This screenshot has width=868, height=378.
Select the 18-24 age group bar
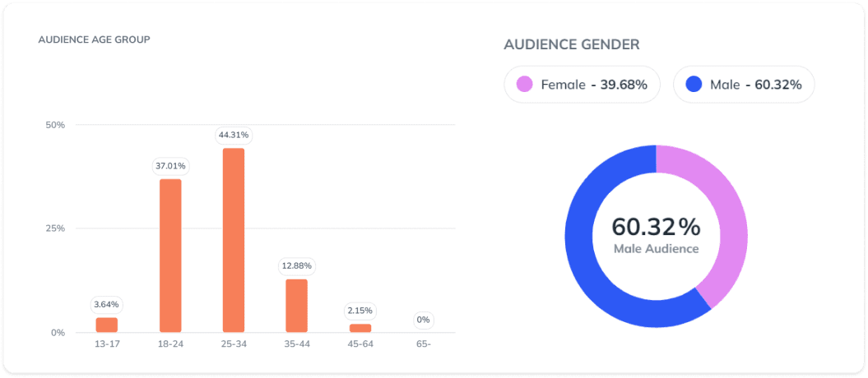[x=170, y=255]
